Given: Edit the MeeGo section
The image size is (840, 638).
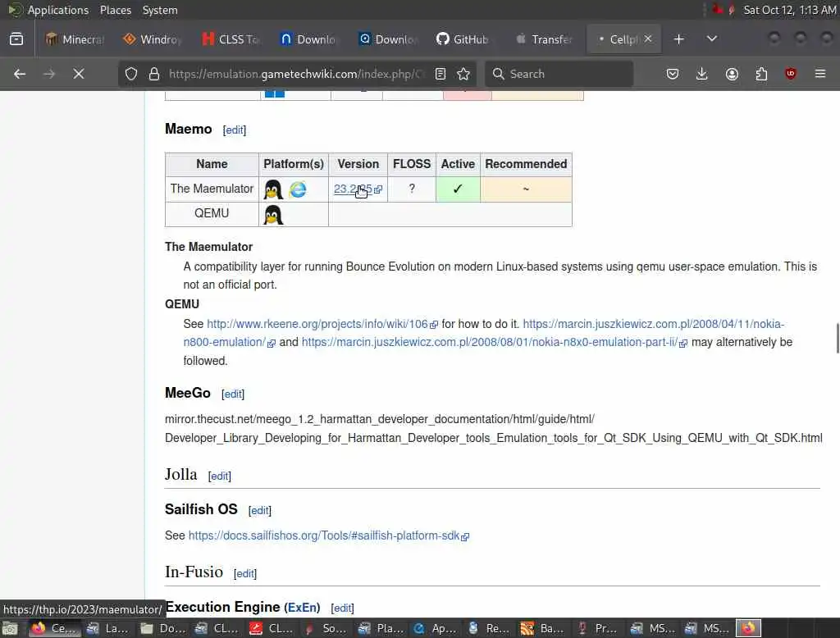Looking at the screenshot, I should [x=233, y=394].
